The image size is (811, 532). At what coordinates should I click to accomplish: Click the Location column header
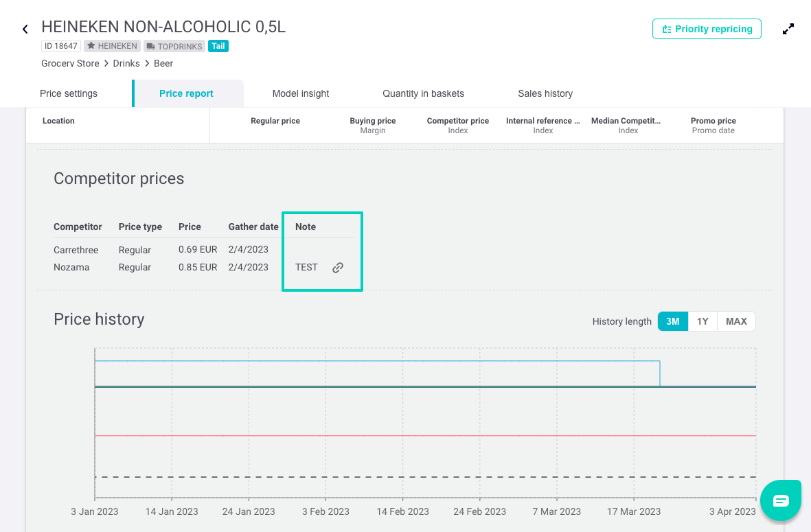[x=58, y=121]
